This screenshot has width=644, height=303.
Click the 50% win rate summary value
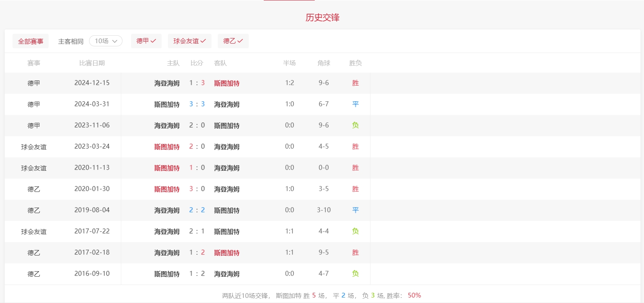click(x=414, y=296)
